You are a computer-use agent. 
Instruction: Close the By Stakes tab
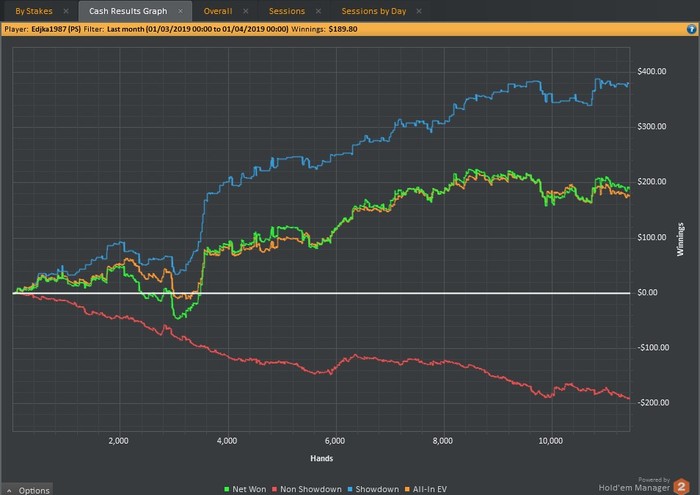[x=66, y=11]
